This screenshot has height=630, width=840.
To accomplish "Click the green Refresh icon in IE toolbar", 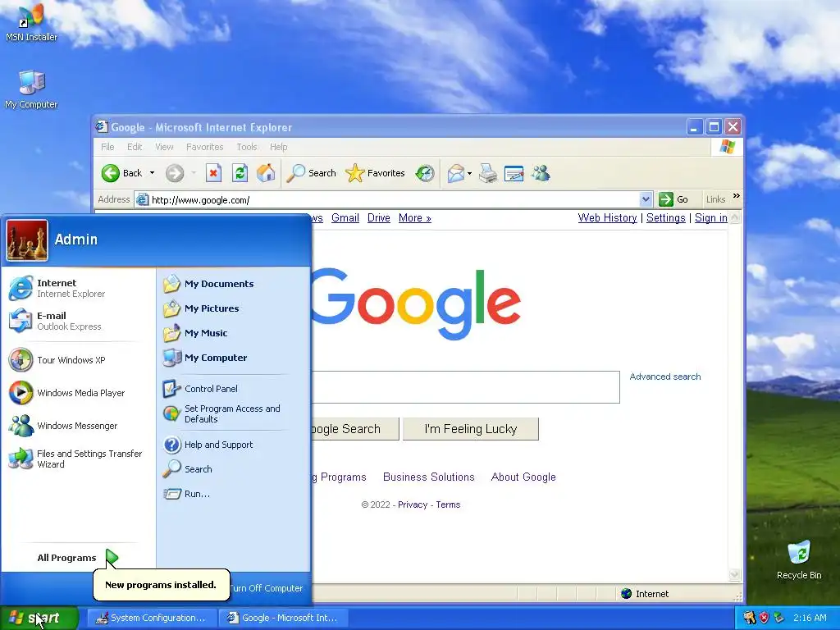I will click(x=240, y=173).
